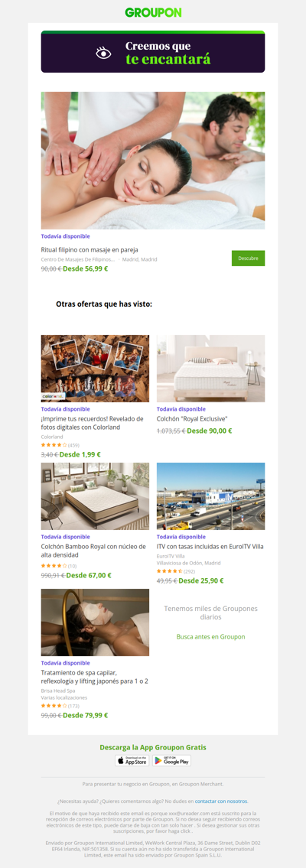Click the green Descubre button
Viewport: 306px width, 868px height.
pos(248,258)
